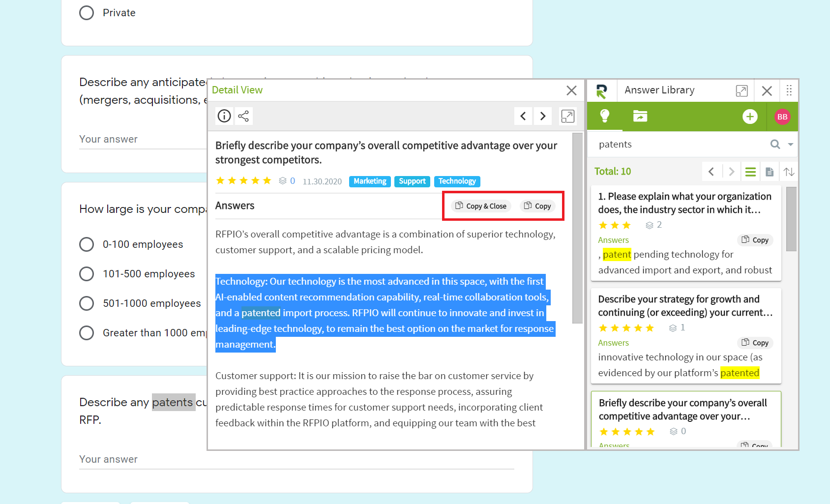Copy answer for organization explanation result
The width and height of the screenshot is (830, 504).
(x=755, y=240)
